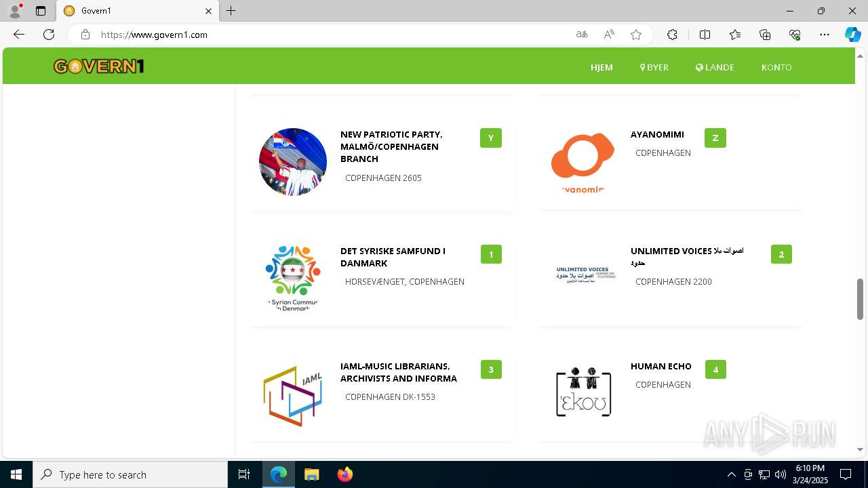Open a new browser tab
868x488 pixels.
click(231, 11)
